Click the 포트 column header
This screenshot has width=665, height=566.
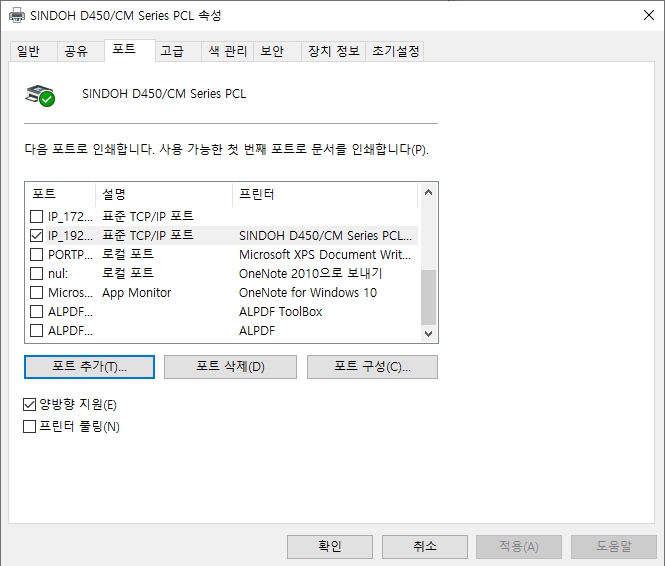point(61,194)
